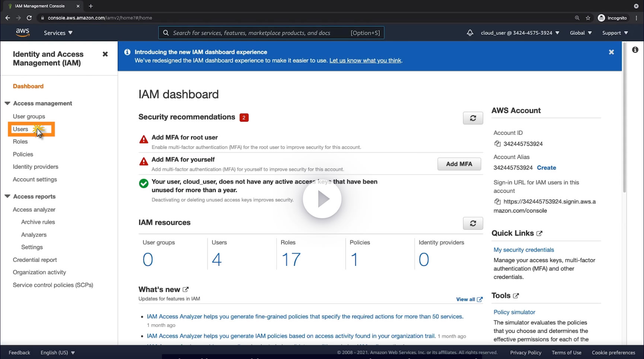Open Service control policies (SCPs)
The height and width of the screenshot is (359, 644).
click(x=53, y=285)
